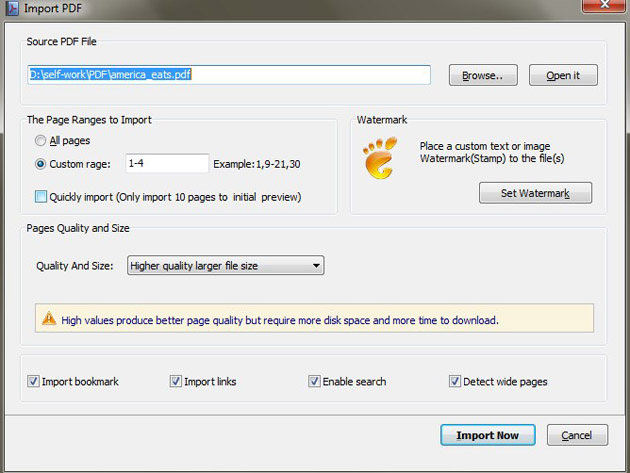Click the 'Place a custom text or image' description
630x473 pixels.
[492, 152]
